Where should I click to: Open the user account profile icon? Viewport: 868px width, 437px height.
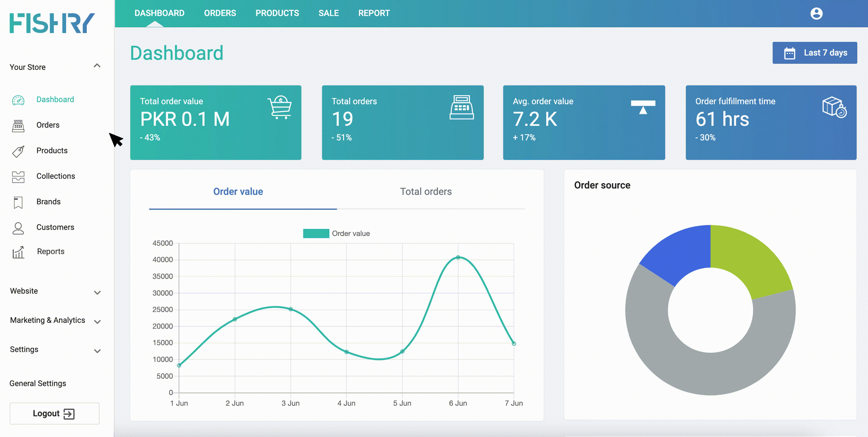(x=816, y=13)
